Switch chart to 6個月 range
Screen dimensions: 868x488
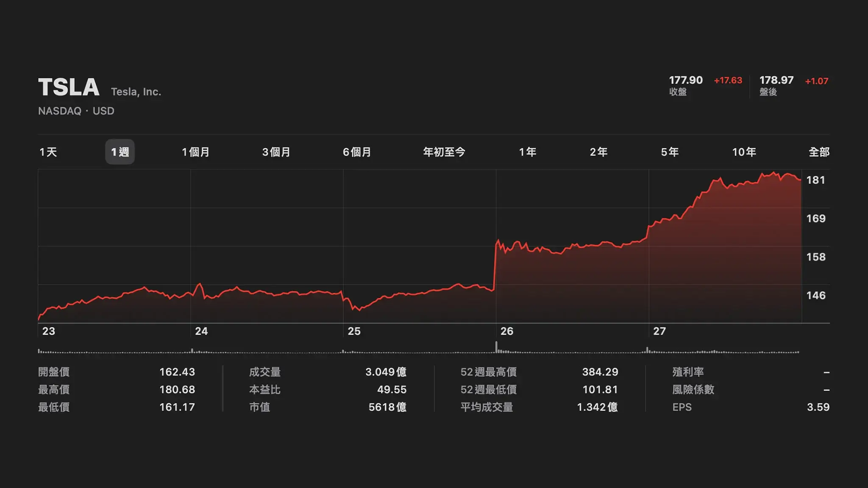click(356, 152)
